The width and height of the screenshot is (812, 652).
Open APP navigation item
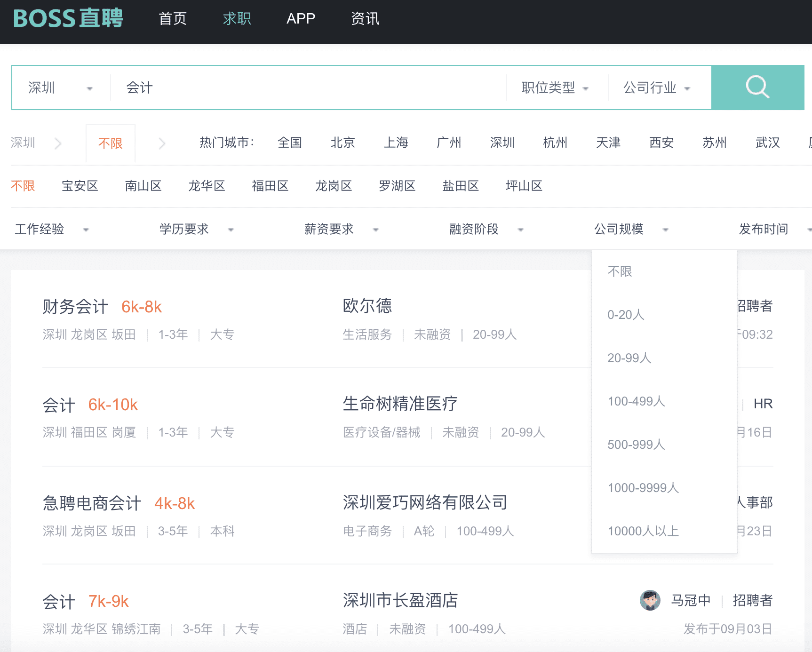tap(301, 19)
